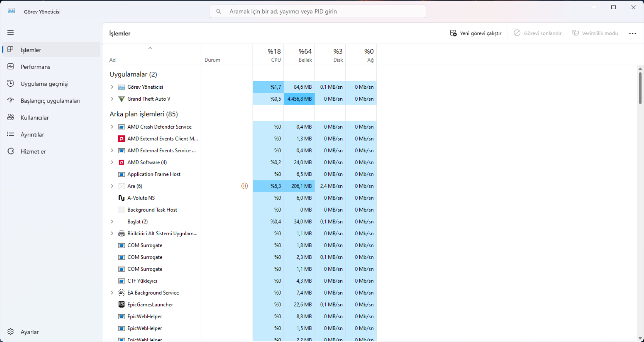Click Yeni görevi çalıştır button
644x342 pixels.
tap(476, 33)
